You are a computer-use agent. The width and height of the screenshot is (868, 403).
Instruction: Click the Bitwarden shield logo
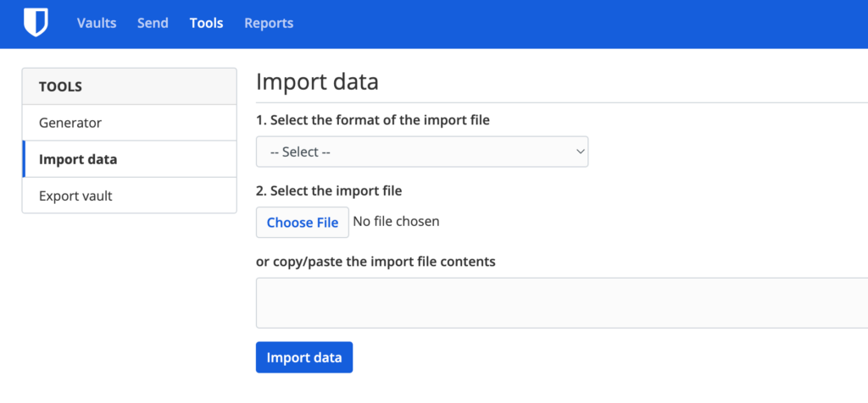click(36, 23)
